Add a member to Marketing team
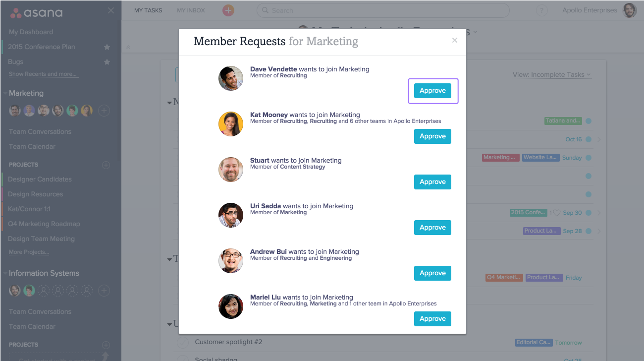The height and width of the screenshot is (361, 644). click(x=104, y=111)
